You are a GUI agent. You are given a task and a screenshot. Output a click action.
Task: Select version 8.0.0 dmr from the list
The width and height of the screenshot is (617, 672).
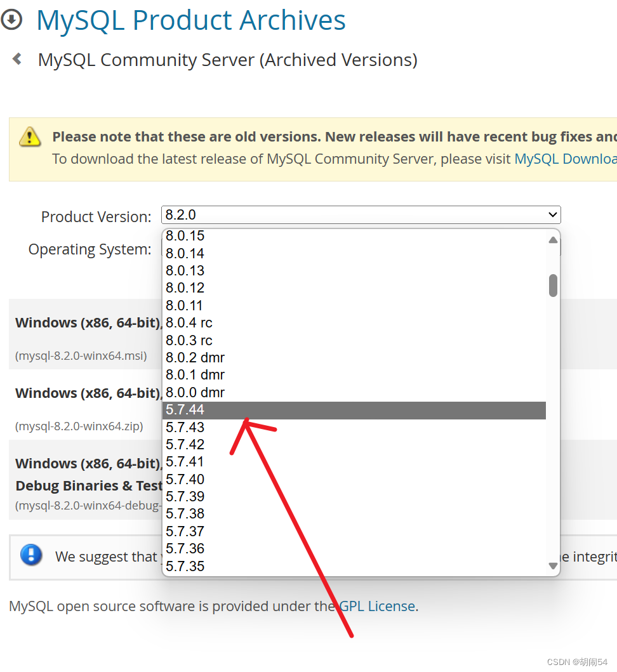[x=194, y=392]
